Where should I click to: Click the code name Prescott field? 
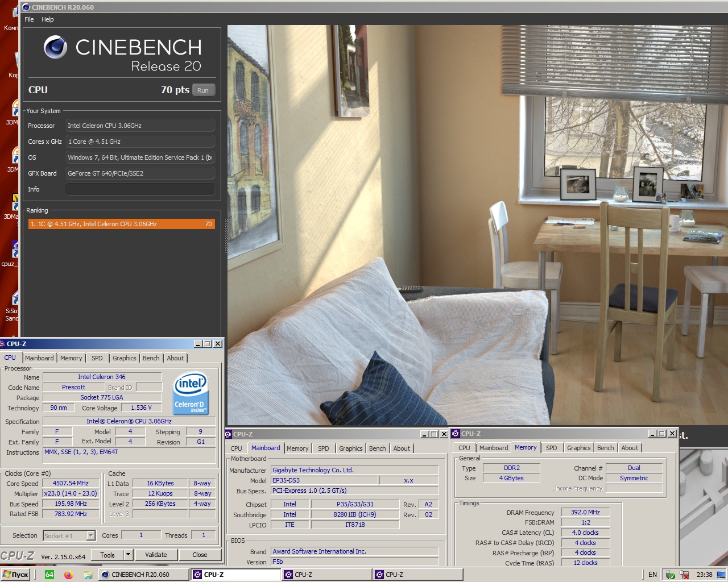point(73,387)
